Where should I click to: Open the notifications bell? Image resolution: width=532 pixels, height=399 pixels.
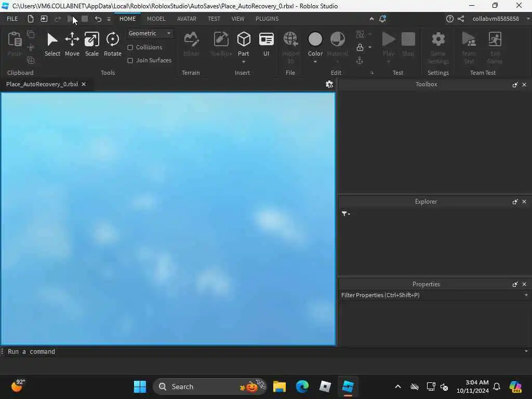383,19
